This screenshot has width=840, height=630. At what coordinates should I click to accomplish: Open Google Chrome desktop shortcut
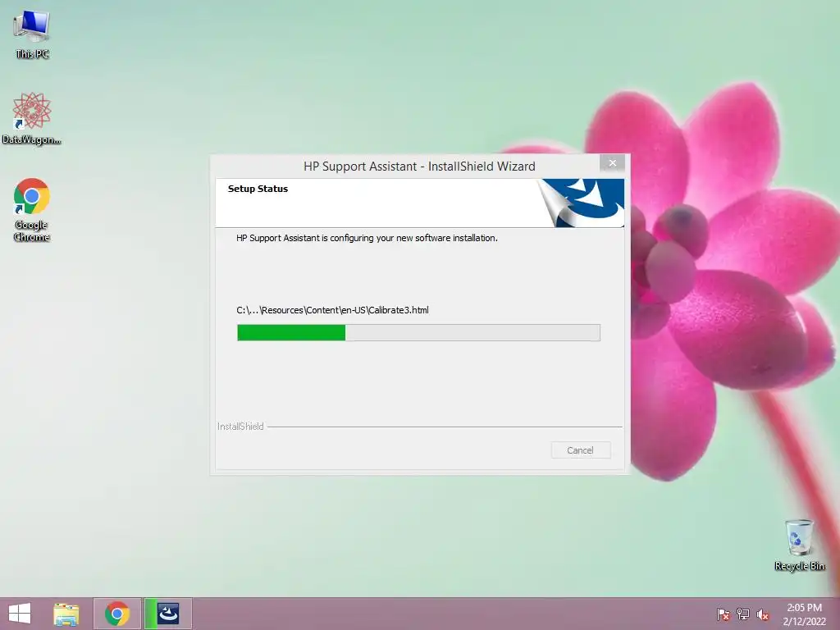(x=32, y=209)
